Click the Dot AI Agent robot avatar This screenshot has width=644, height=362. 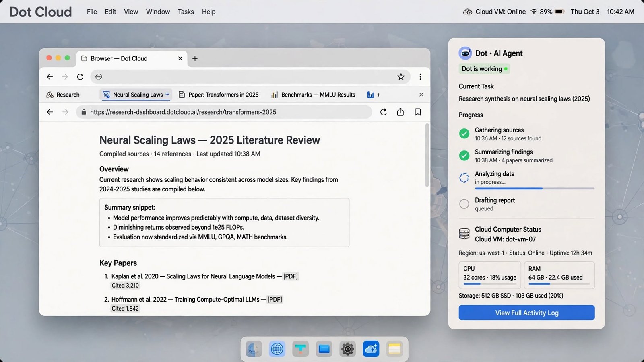point(465,53)
